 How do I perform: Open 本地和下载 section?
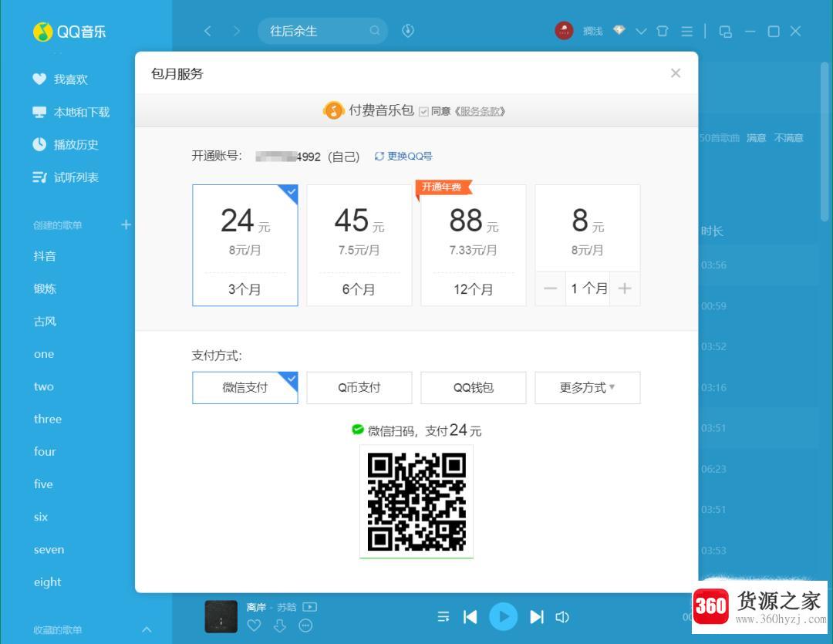coord(71,112)
